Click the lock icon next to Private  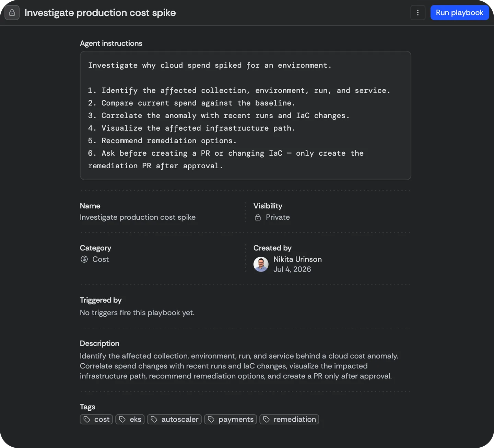[x=258, y=217]
